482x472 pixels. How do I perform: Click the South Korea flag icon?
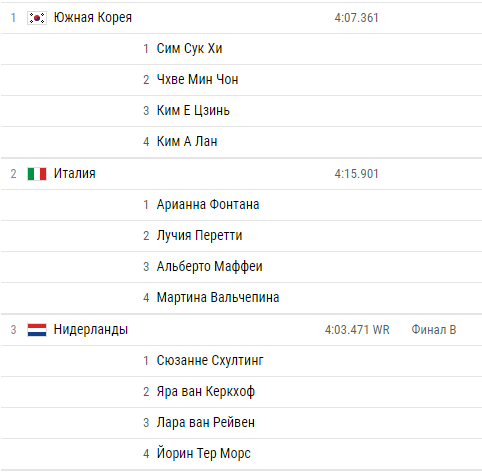coord(37,18)
